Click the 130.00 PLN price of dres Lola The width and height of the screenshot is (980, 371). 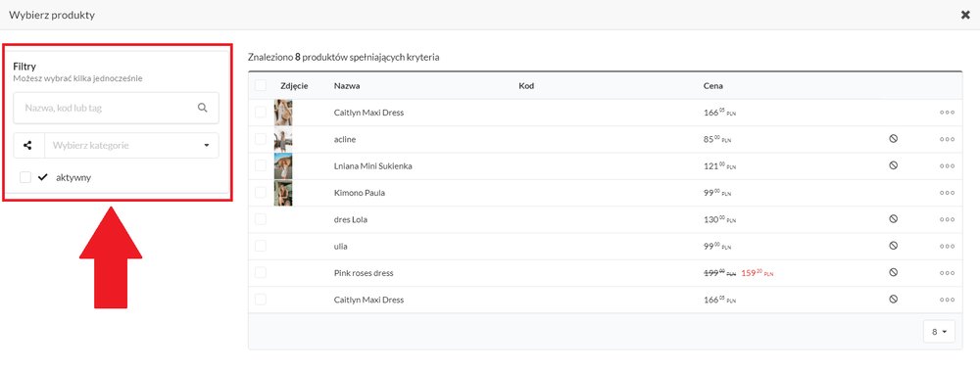click(x=720, y=220)
